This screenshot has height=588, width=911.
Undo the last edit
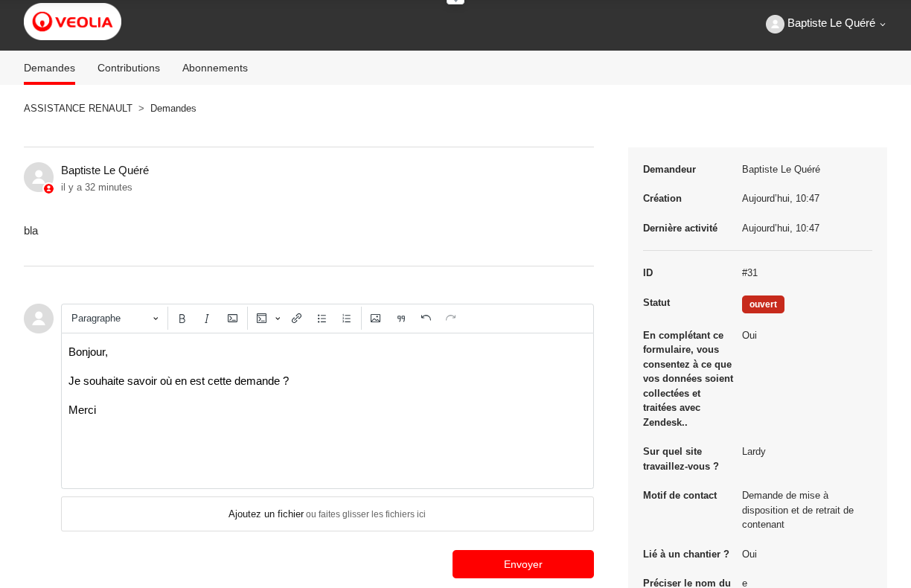tap(426, 319)
